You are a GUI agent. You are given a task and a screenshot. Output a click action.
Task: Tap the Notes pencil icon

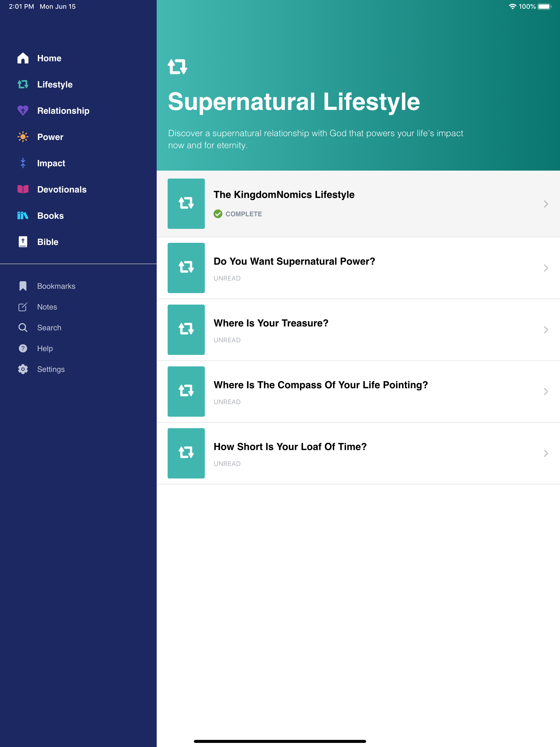click(23, 307)
